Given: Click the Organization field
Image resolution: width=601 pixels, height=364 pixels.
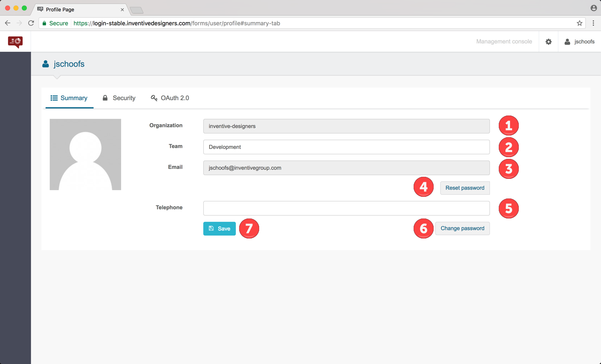Looking at the screenshot, I should click(x=346, y=126).
